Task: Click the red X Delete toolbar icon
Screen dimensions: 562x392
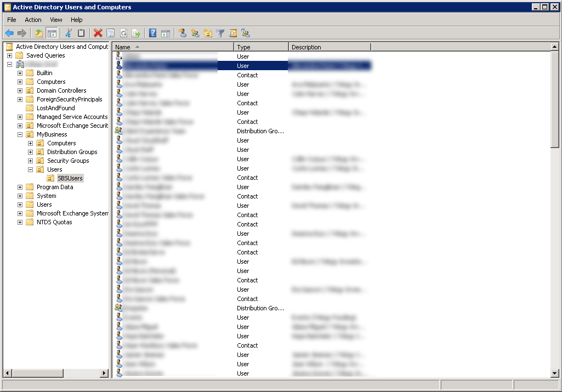Action: tap(98, 33)
